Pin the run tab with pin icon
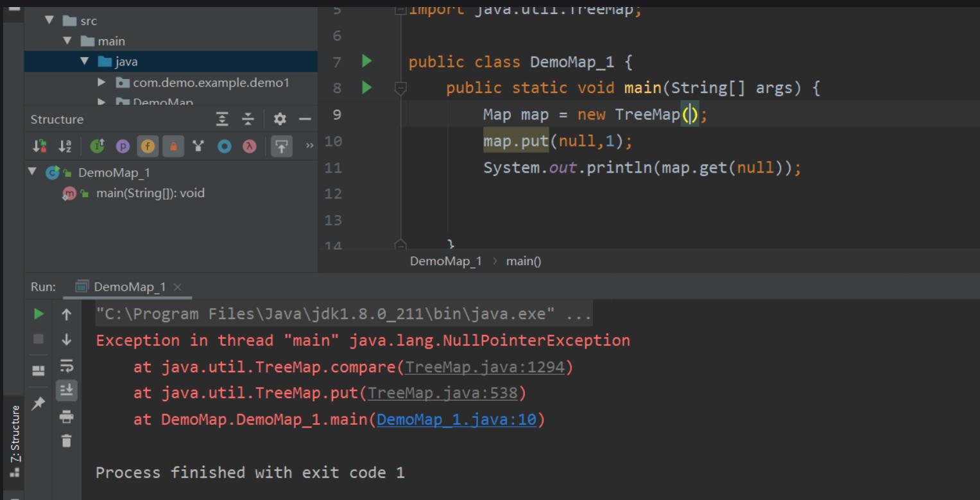980x500 pixels. (39, 403)
